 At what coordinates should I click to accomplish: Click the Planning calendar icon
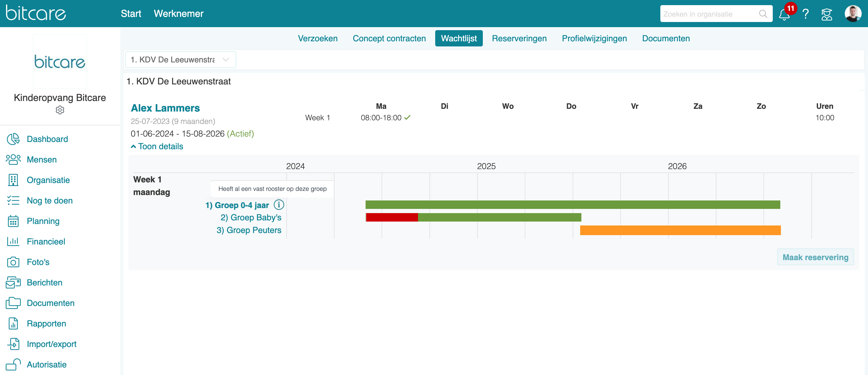pos(13,221)
